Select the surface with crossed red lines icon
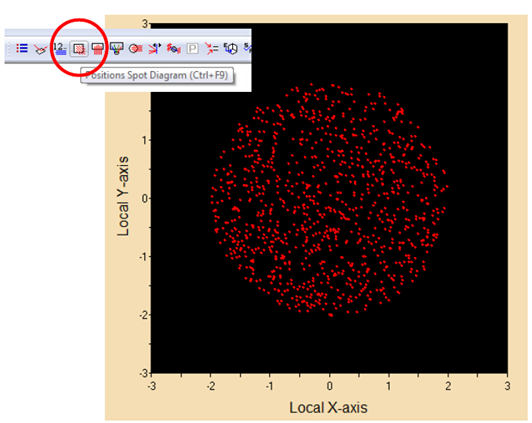Screen dimensions: 532x423 coord(40,50)
